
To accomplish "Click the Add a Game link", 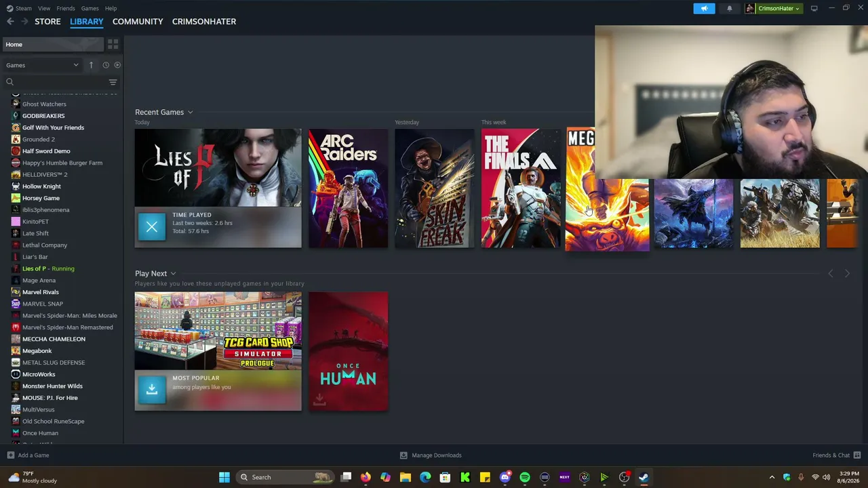I will [33, 455].
